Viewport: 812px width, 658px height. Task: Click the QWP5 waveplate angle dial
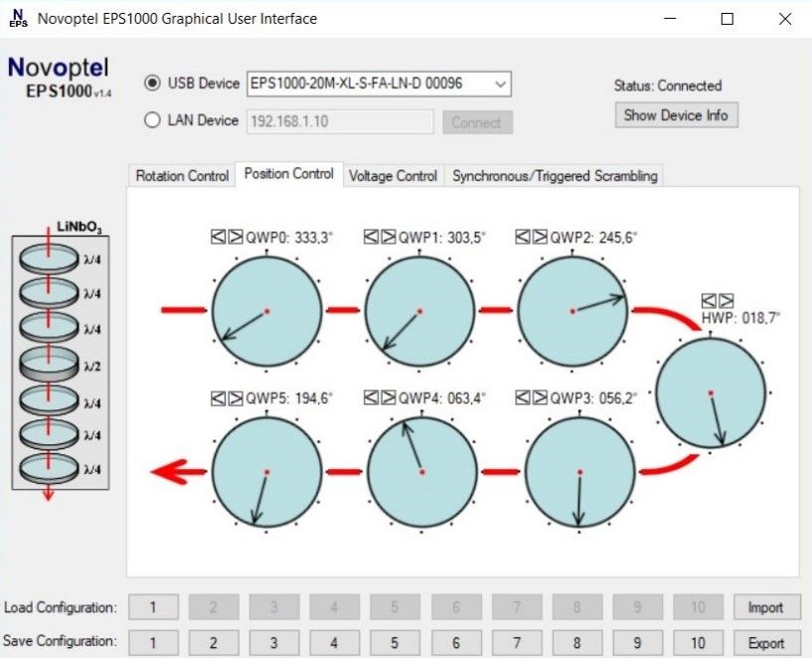pos(266,472)
